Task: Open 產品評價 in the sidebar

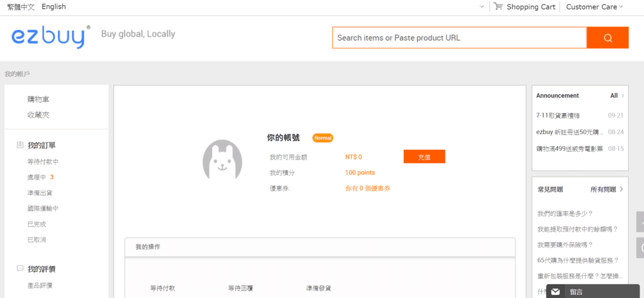Action: [x=40, y=285]
